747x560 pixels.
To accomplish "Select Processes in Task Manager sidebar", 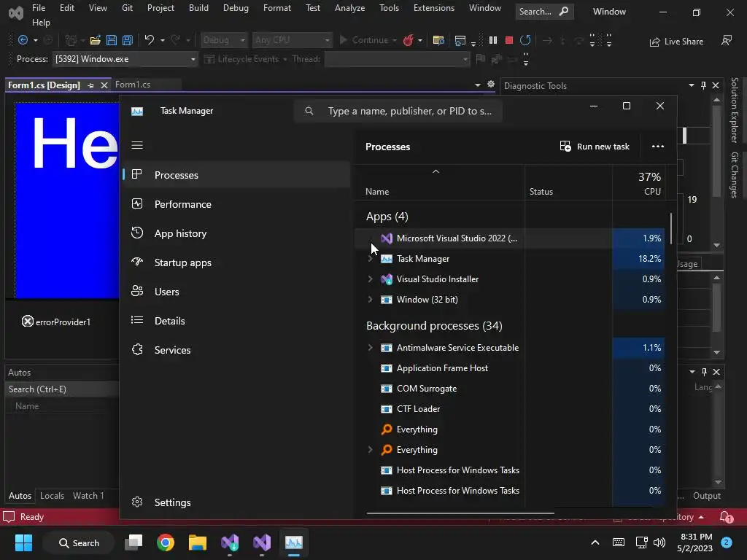I will tap(237, 175).
